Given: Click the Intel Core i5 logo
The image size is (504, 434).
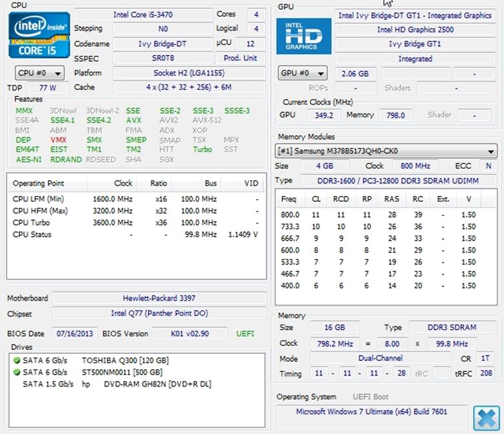Looking at the screenshot, I should click(39, 35).
